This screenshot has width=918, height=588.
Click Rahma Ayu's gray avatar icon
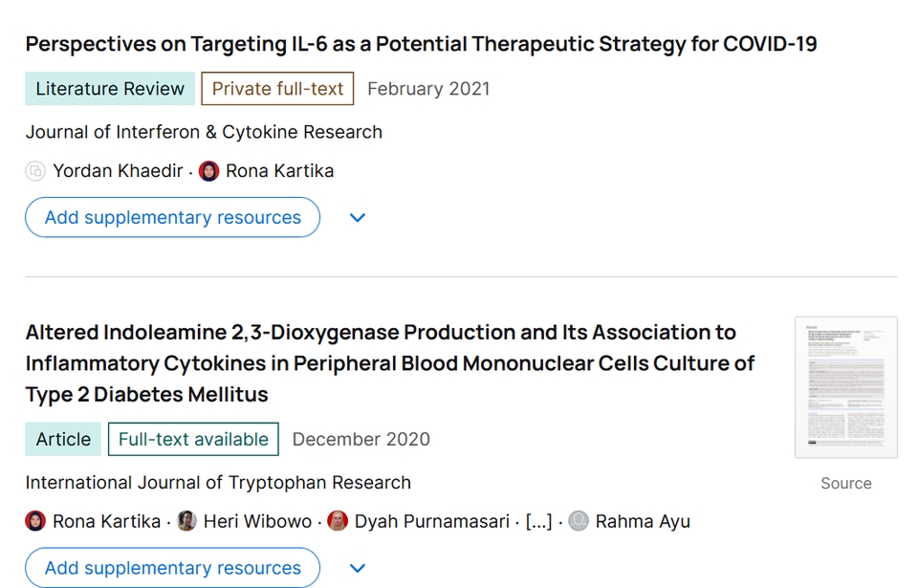pos(579,521)
